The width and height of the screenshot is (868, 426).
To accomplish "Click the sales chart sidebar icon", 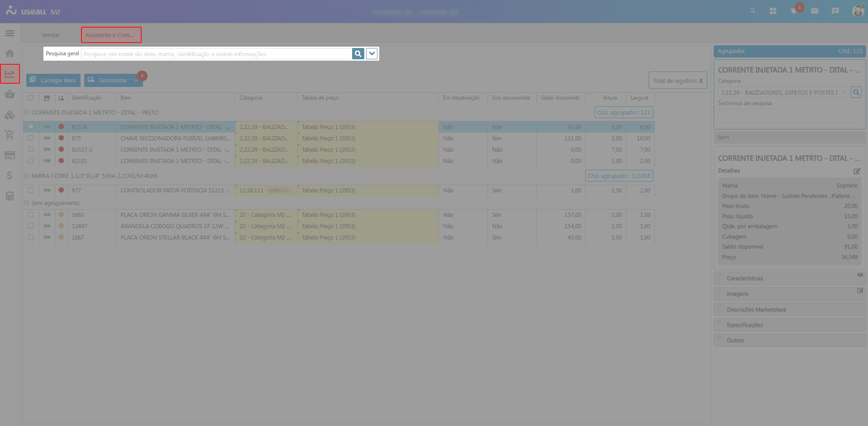I will tap(10, 74).
